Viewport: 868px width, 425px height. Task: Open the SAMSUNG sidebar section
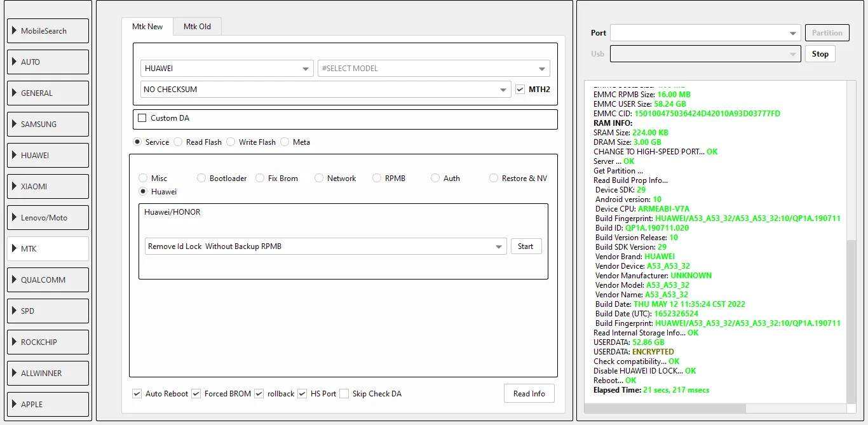point(48,125)
